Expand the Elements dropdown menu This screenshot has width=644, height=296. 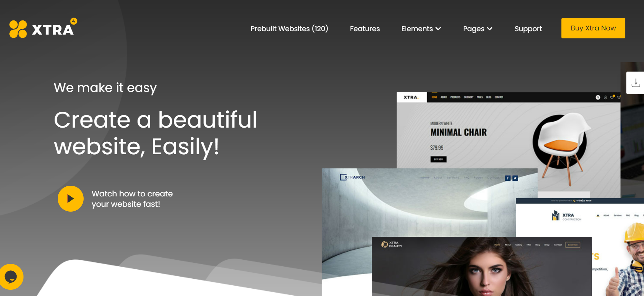coord(421,29)
